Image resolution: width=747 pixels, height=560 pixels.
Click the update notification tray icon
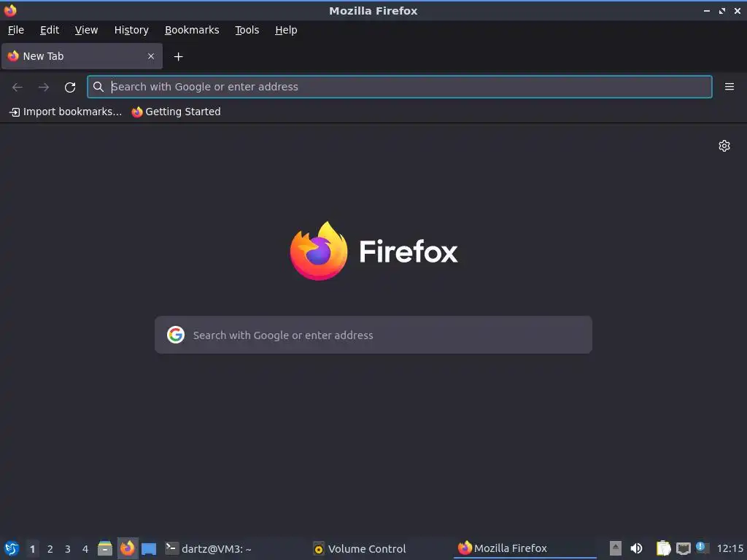tap(702, 548)
